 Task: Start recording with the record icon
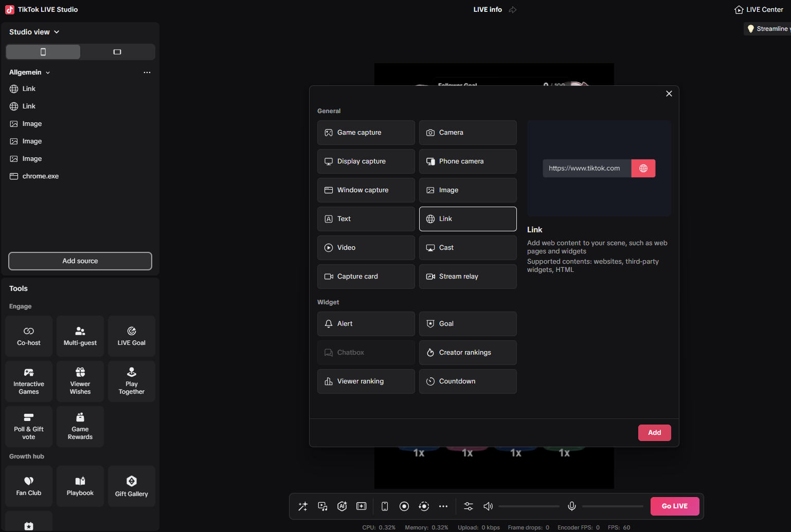pos(404,506)
